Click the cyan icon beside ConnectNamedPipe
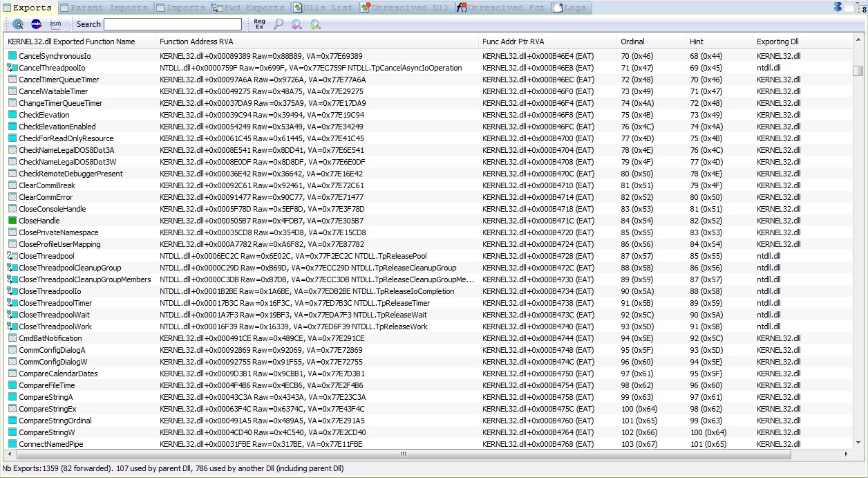Viewport: 868px width, 478px height. (12, 444)
